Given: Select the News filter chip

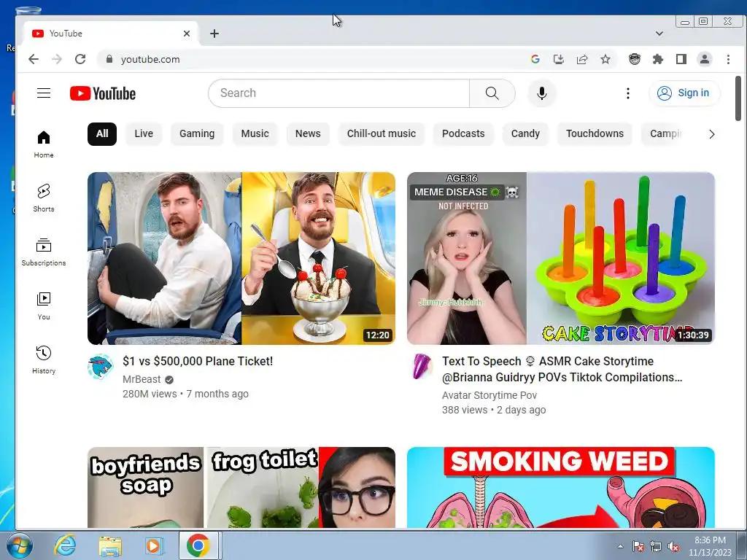Looking at the screenshot, I should click(308, 134).
